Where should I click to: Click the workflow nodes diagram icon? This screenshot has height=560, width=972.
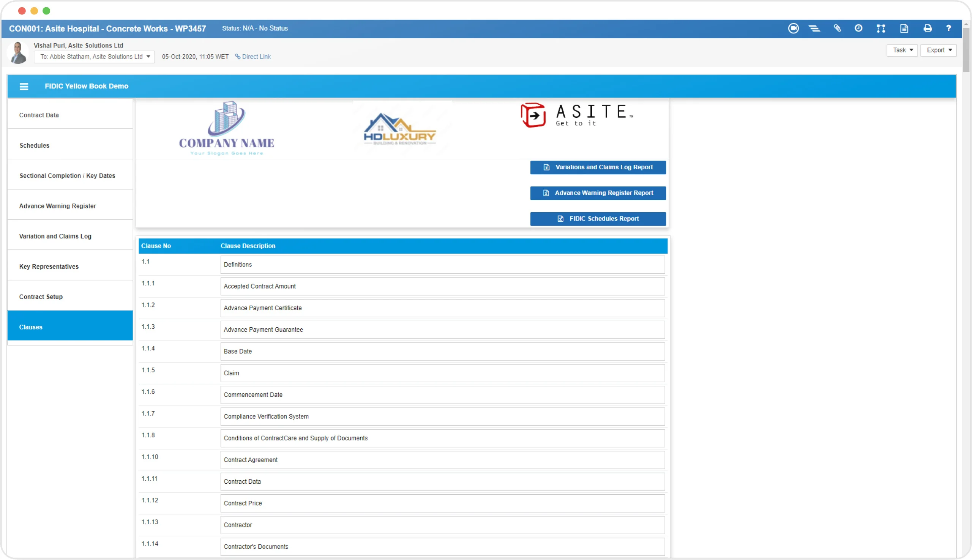point(881,28)
